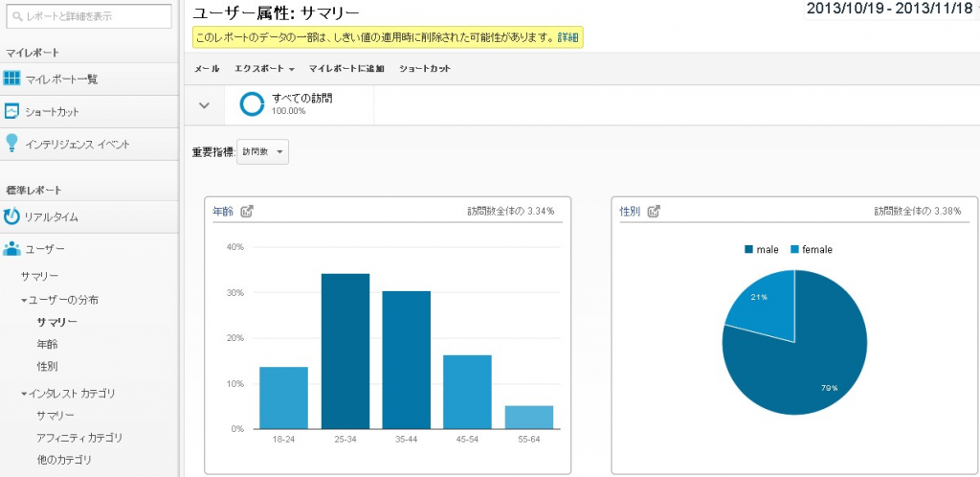Image resolution: width=980 pixels, height=477 pixels.
Task: Click the 詳細 link in yellow notice
Action: click(x=568, y=37)
